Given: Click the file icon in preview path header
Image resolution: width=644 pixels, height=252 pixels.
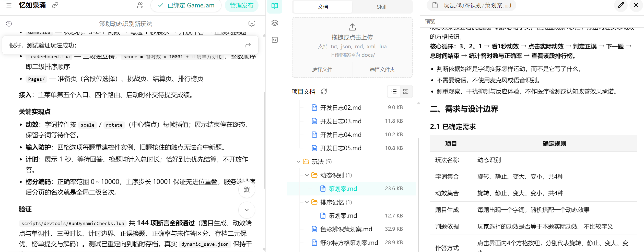Looking at the screenshot, I should (435, 5).
